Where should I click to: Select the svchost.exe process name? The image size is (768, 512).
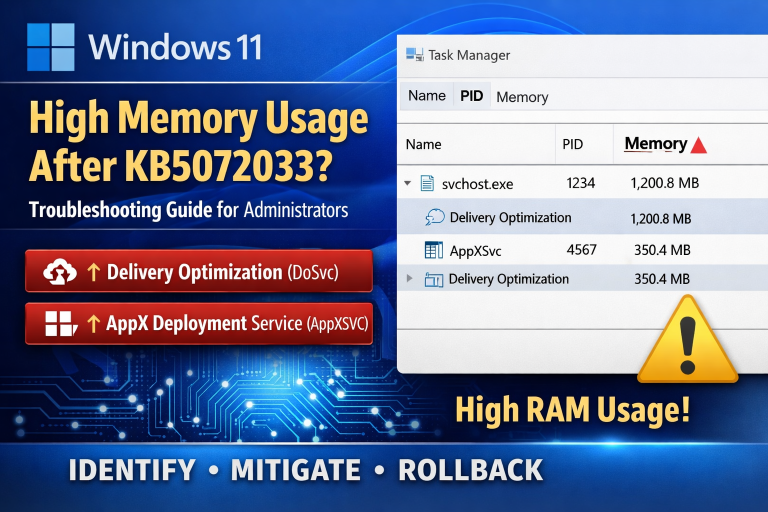click(x=477, y=184)
